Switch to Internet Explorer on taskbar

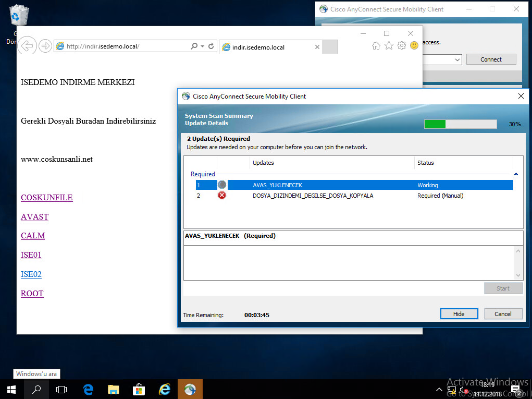click(x=165, y=389)
